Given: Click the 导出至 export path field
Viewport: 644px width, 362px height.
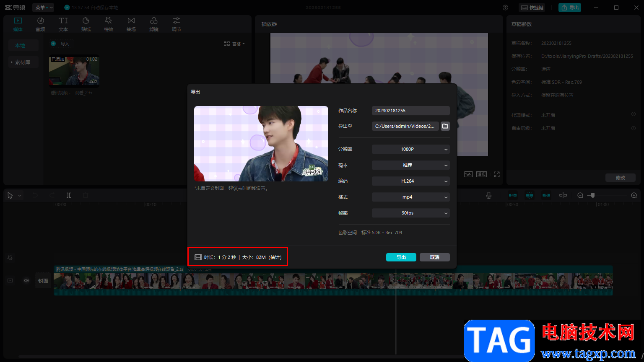Looking at the screenshot, I should click(405, 126).
